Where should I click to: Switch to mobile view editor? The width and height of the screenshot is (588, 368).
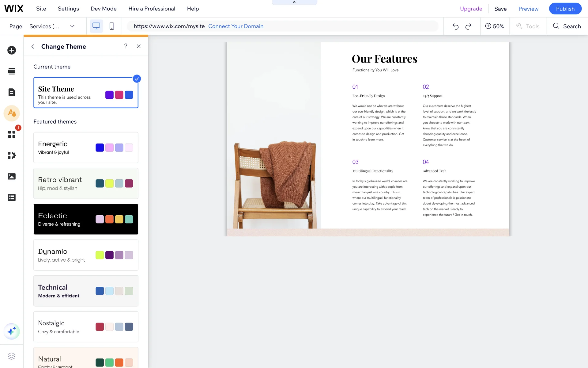(x=112, y=26)
